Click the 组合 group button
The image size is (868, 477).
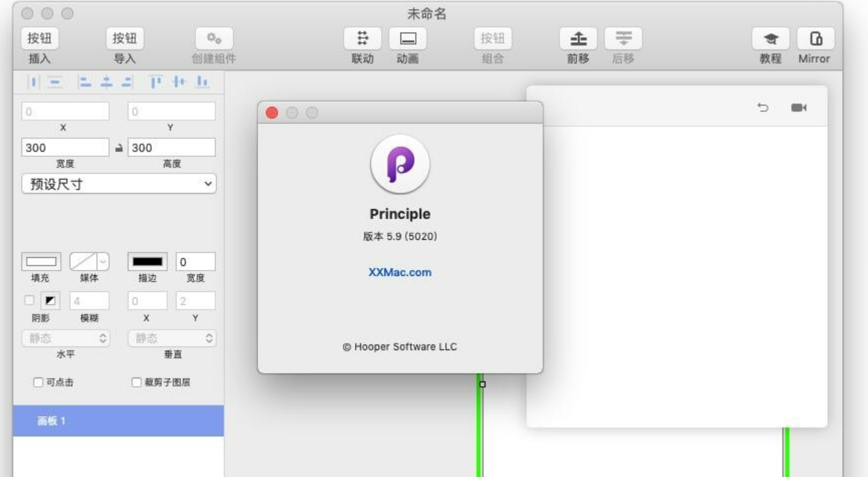493,39
